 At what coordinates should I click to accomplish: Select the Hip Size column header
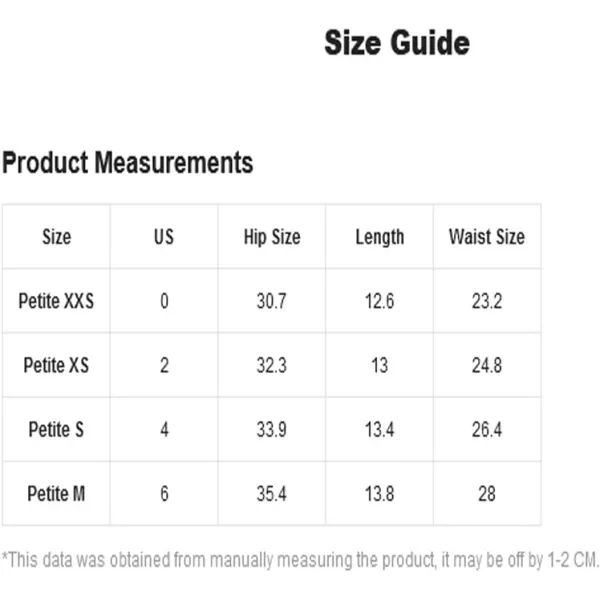click(x=272, y=237)
